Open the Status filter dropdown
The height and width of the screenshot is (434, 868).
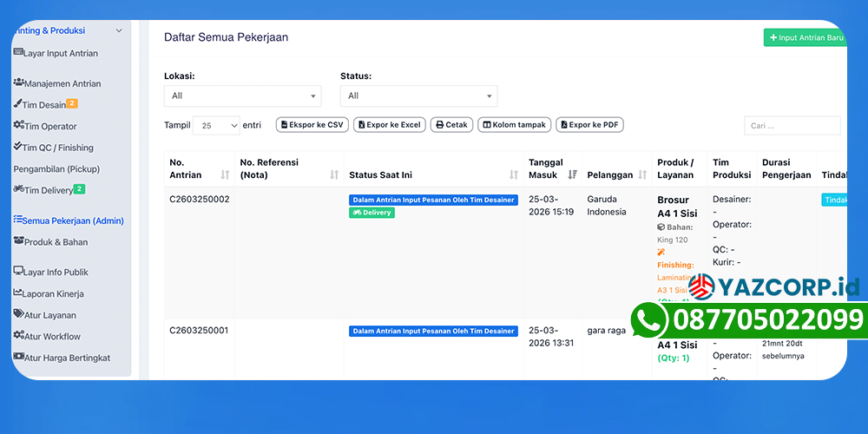click(x=418, y=95)
